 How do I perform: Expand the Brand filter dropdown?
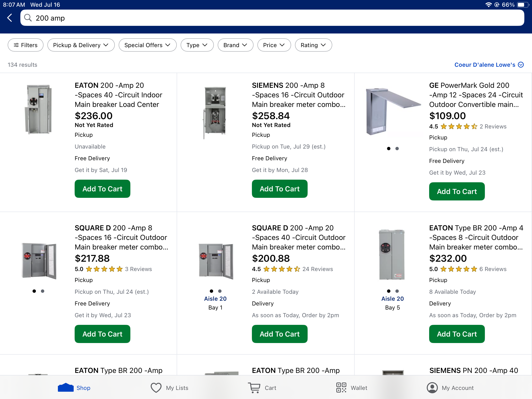click(x=235, y=45)
